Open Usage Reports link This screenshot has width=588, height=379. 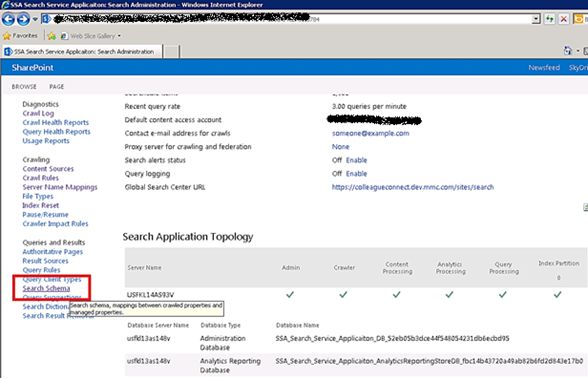pos(46,141)
